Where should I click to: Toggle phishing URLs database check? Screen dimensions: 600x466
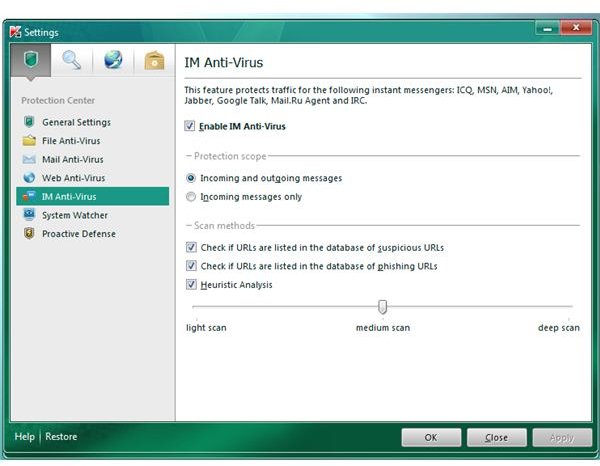coord(191,266)
